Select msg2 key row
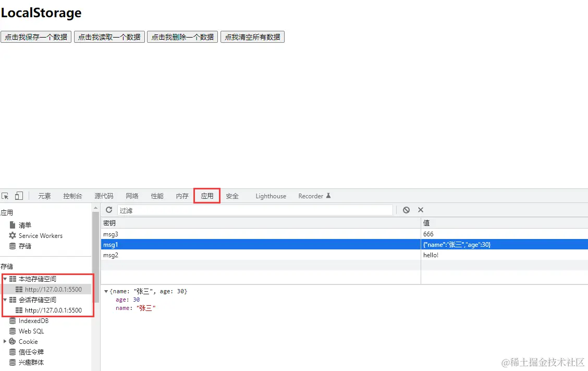This screenshot has height=371, width=588. point(261,255)
